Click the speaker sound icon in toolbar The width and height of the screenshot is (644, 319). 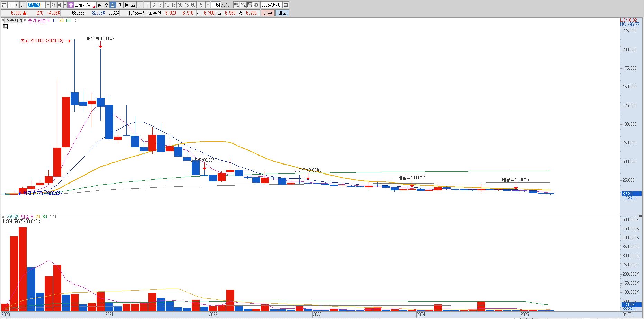click(x=60, y=5)
